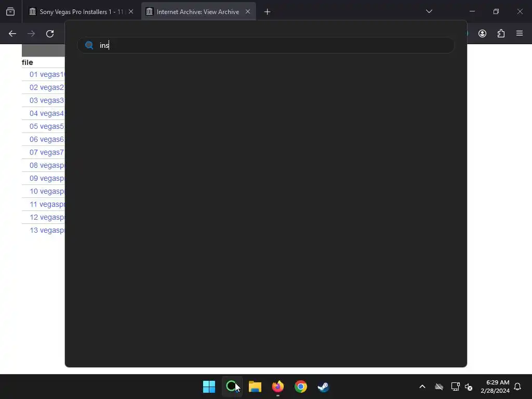Open the '10 vegasp' file link

pyautogui.click(x=47, y=191)
